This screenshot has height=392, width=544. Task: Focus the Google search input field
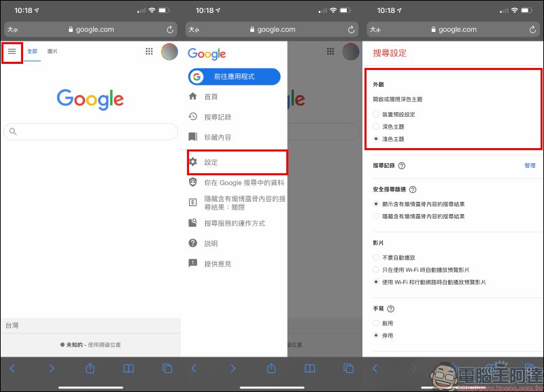[x=90, y=132]
